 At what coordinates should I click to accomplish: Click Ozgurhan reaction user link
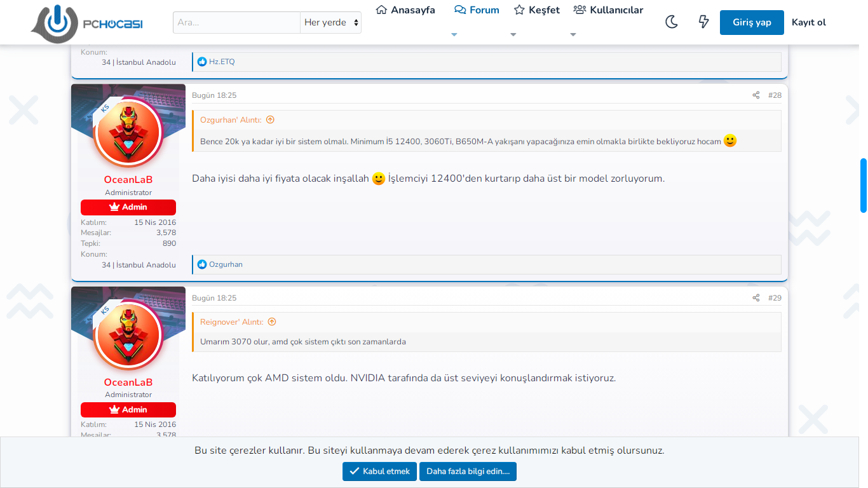[x=226, y=264]
